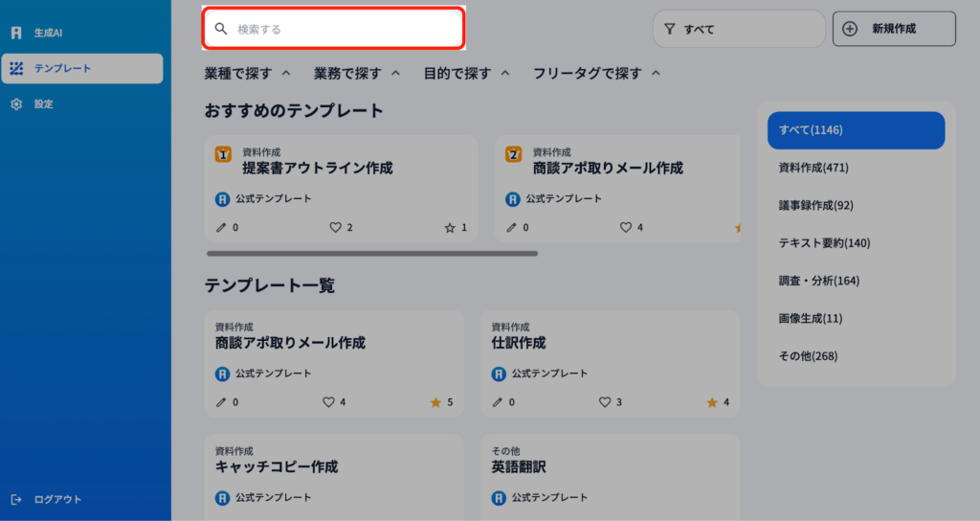
Task: Toggle the star on 仕訳作成 card
Action: (x=712, y=402)
